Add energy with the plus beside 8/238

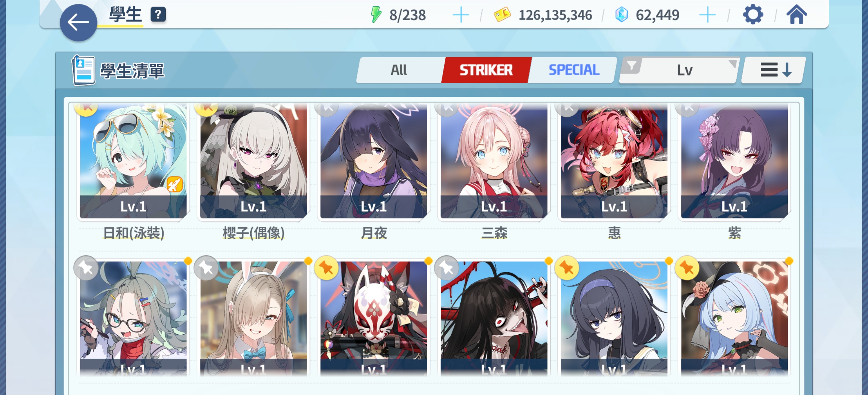click(x=461, y=15)
